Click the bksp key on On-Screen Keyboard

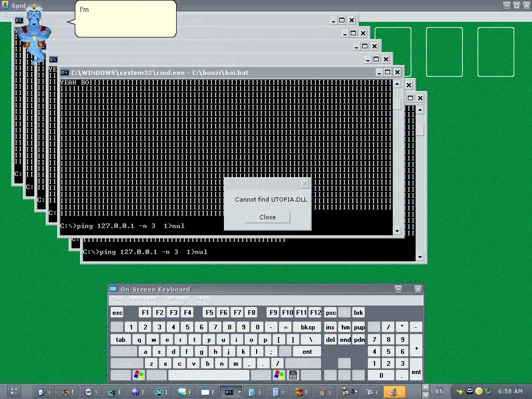[x=308, y=327]
